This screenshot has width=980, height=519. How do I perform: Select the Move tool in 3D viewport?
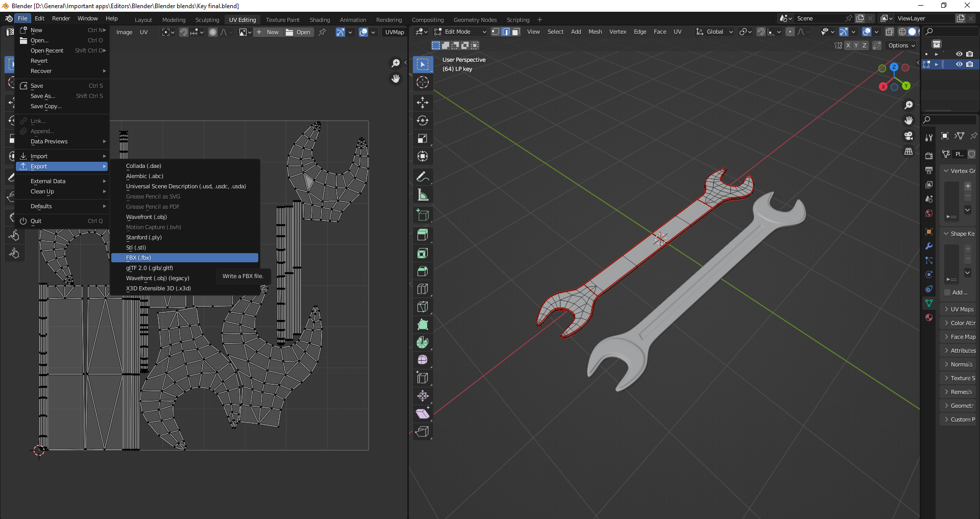(423, 103)
